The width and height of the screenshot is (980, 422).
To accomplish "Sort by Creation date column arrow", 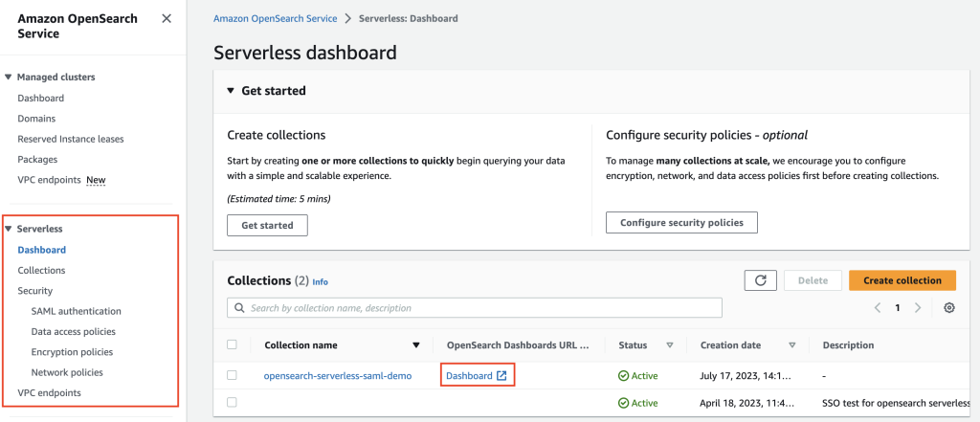I will coord(792,345).
